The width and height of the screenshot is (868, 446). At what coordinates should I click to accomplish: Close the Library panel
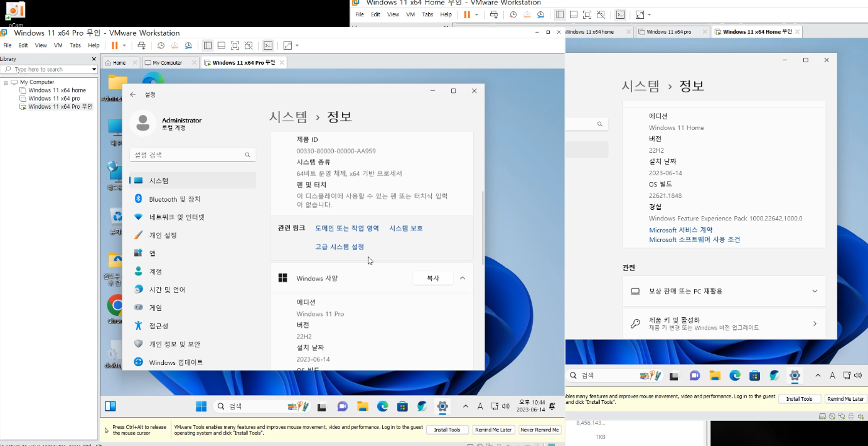[94, 58]
